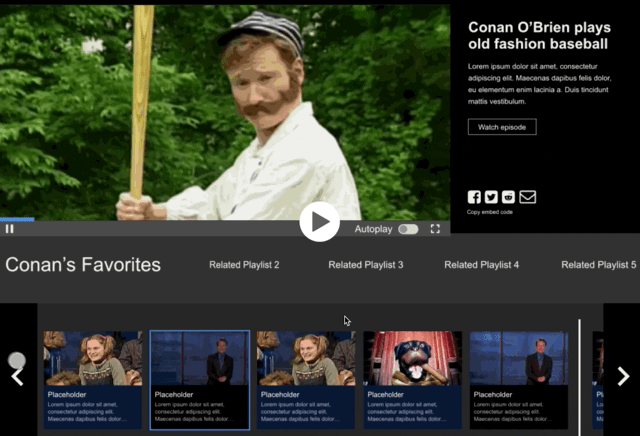Click the large round play button

point(320,222)
